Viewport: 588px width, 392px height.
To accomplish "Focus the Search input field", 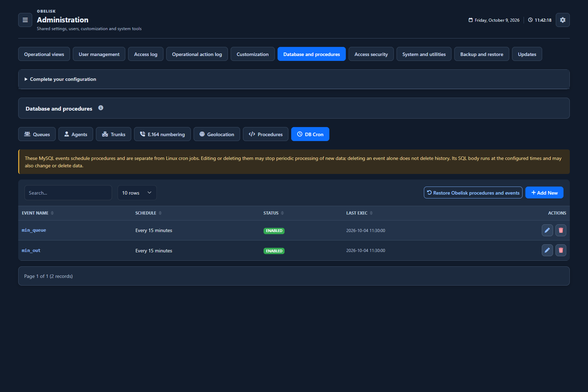I will tap(68, 193).
